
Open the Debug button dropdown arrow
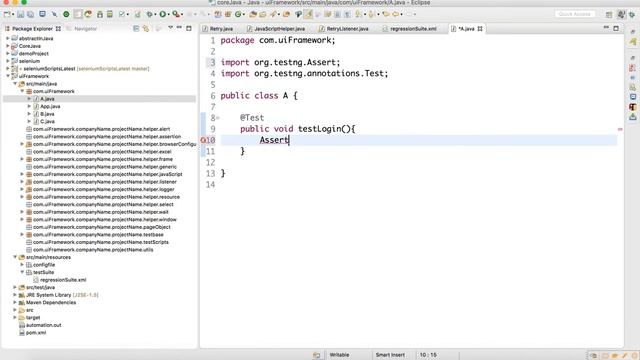156,15
